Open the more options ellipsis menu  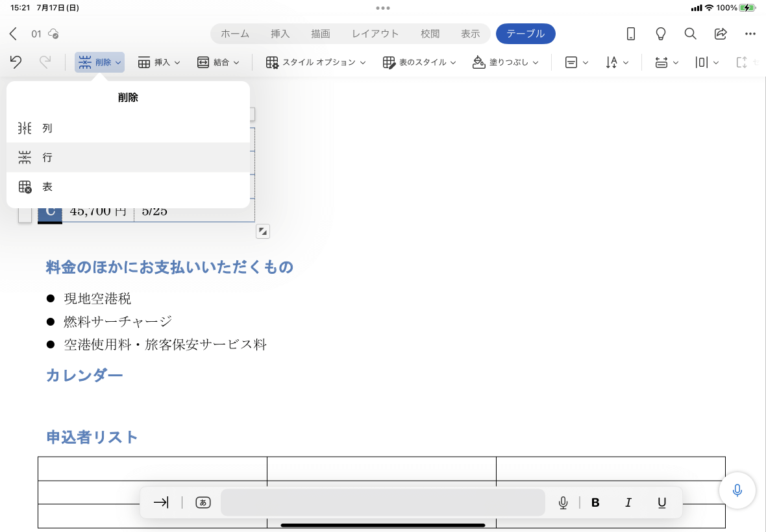[x=750, y=34]
